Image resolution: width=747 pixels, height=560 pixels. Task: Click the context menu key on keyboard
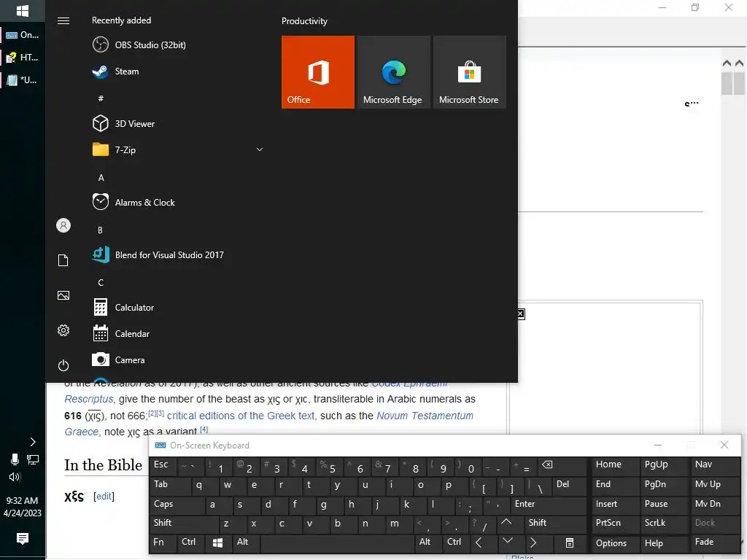[570, 542]
